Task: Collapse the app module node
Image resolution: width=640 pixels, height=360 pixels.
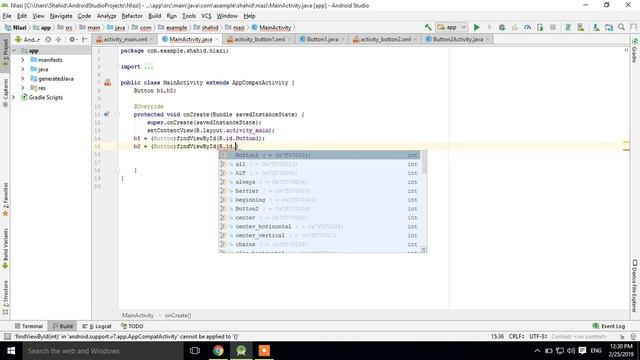Action: point(14,51)
